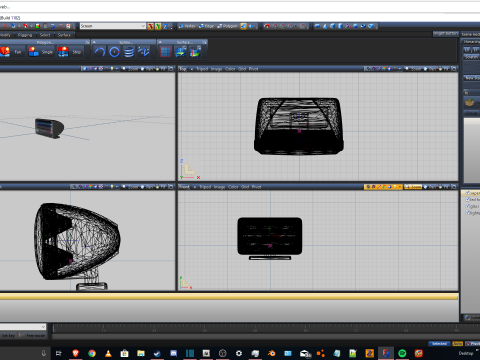
Task: Click the hierarchy nodes toolbar icon
Action: coord(348,26)
